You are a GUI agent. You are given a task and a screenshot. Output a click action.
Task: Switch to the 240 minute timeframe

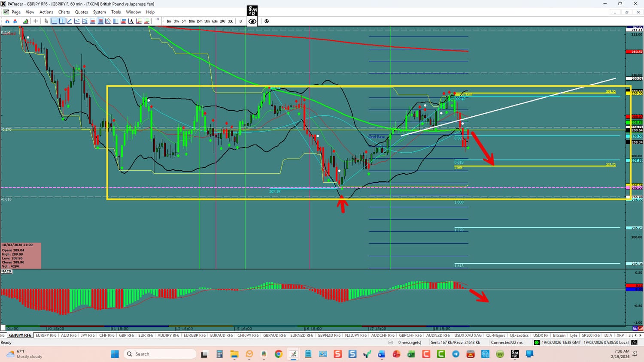tap(222, 21)
